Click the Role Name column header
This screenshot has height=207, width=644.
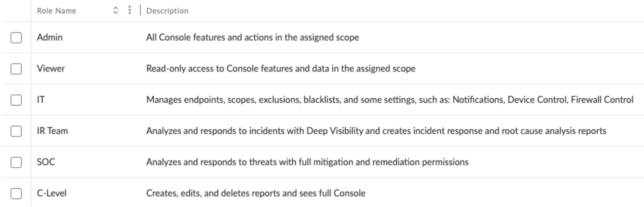(57, 11)
